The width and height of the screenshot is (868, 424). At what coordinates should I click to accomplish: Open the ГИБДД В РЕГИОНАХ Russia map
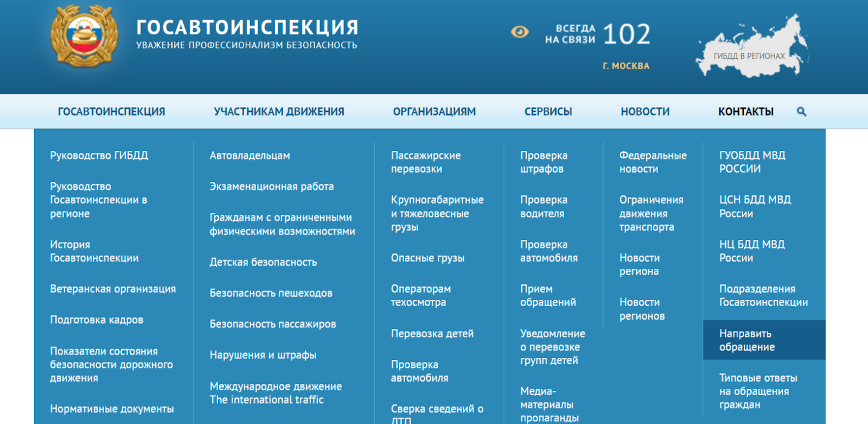[751, 47]
